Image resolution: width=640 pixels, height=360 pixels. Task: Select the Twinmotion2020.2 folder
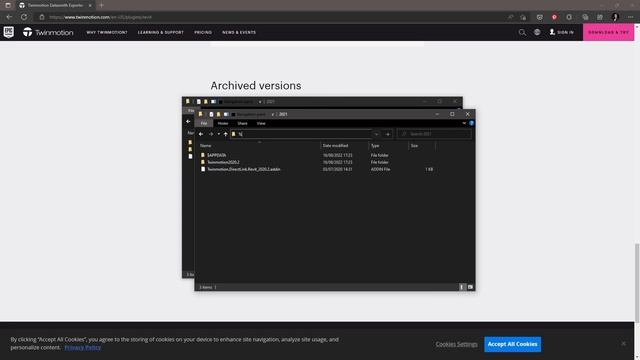[x=223, y=162]
